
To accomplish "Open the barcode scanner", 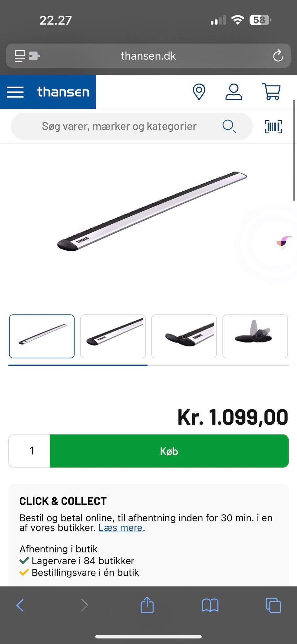I will 273,127.
